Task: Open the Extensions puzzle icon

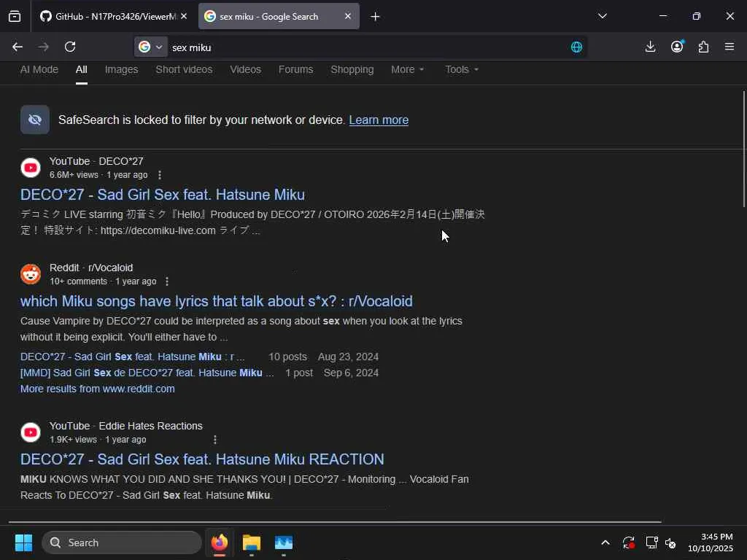Action: [704, 47]
